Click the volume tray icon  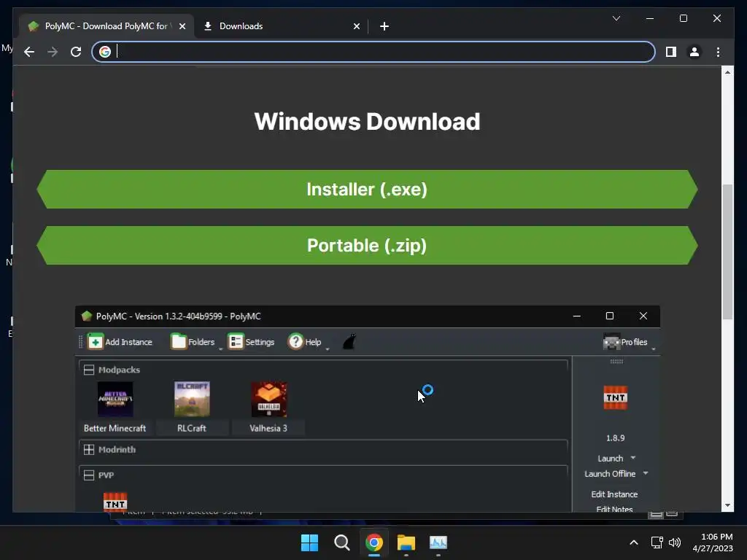coord(675,542)
